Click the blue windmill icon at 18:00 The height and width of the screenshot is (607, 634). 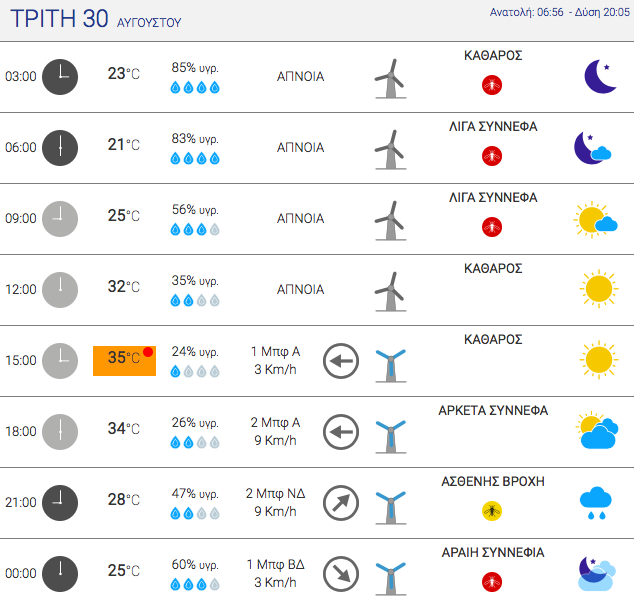click(x=391, y=436)
